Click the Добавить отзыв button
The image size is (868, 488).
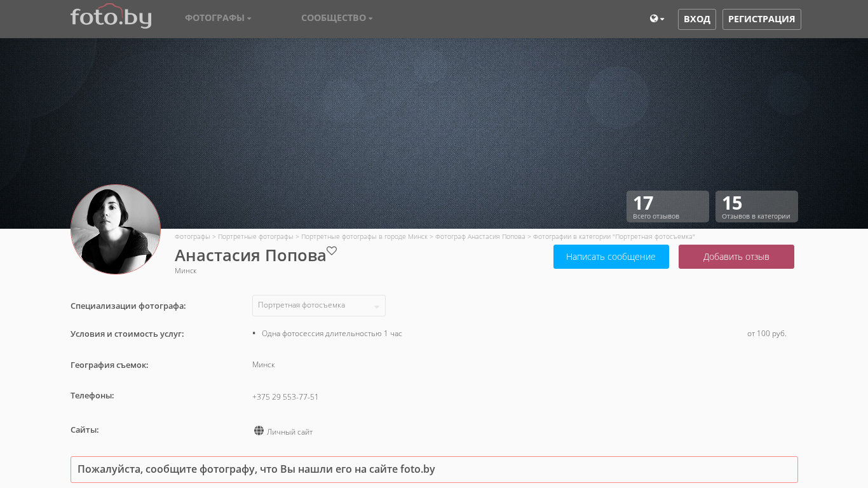pyautogui.click(x=736, y=257)
